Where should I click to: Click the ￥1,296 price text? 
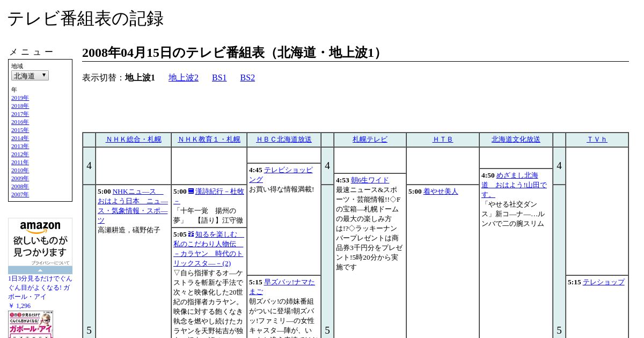[x=19, y=306]
